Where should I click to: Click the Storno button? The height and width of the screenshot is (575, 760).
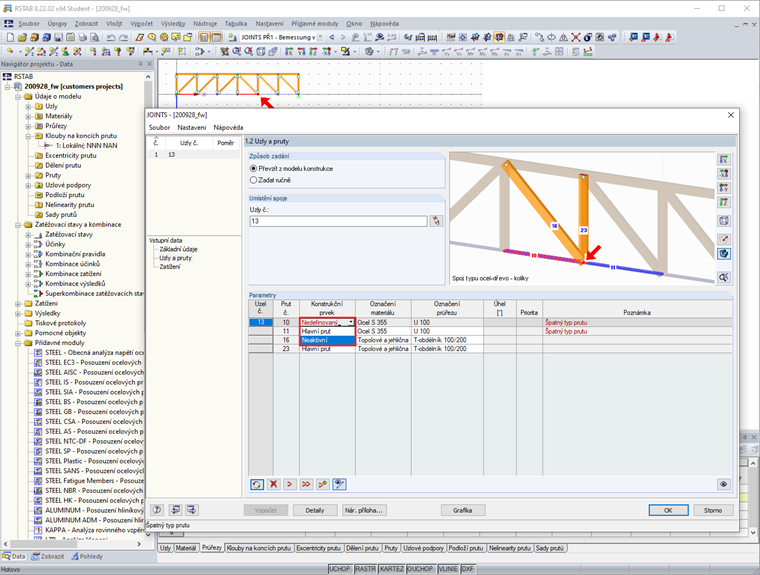[713, 510]
